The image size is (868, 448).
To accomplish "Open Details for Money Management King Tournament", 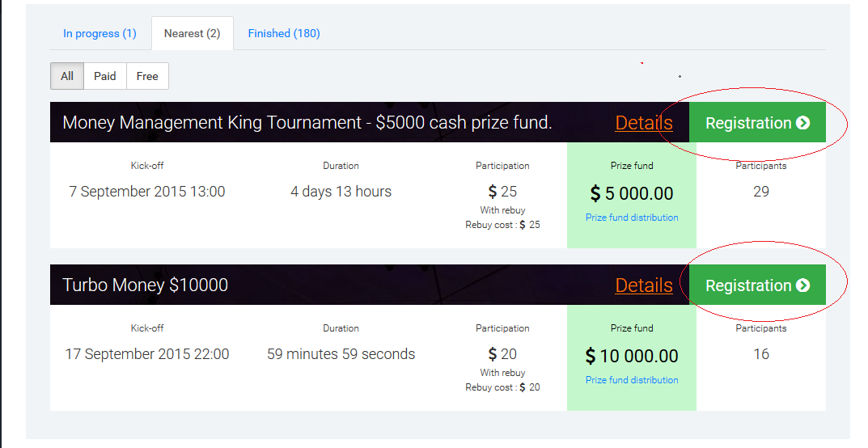I will pyautogui.click(x=644, y=123).
